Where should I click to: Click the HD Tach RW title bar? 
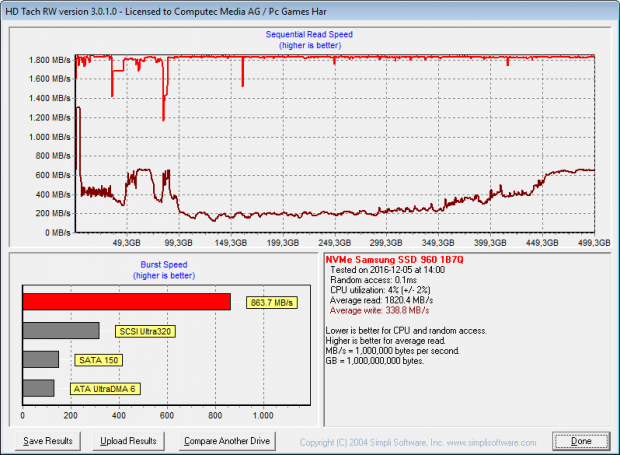(200, 9)
